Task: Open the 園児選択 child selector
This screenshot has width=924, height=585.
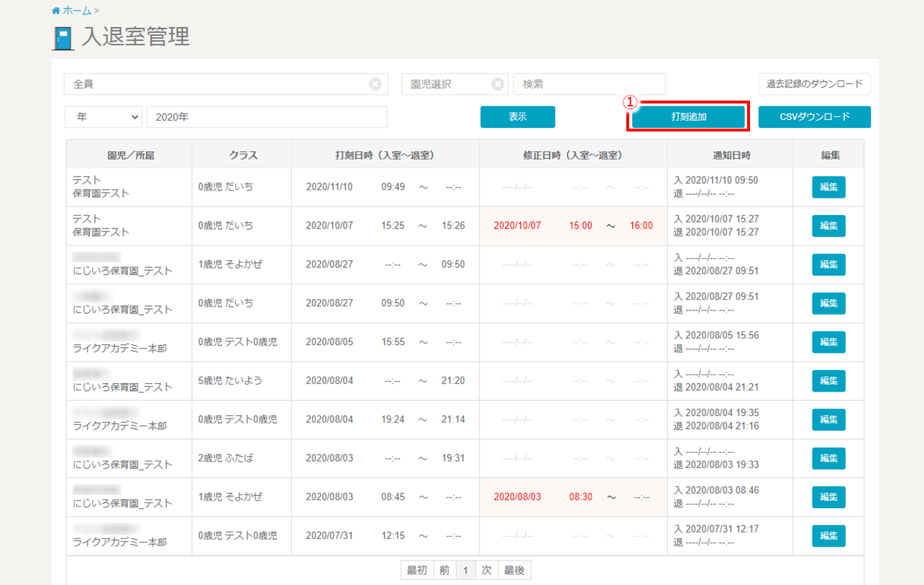Action: [x=444, y=84]
